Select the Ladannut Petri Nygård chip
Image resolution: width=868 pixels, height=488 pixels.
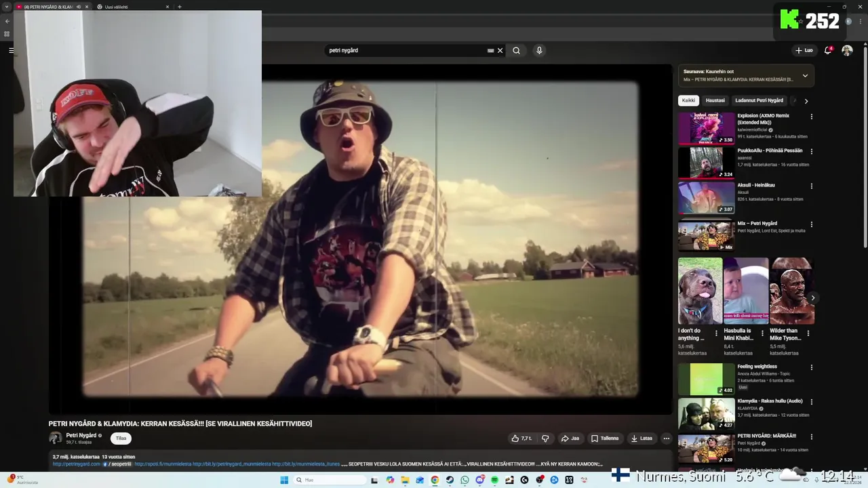tap(759, 100)
